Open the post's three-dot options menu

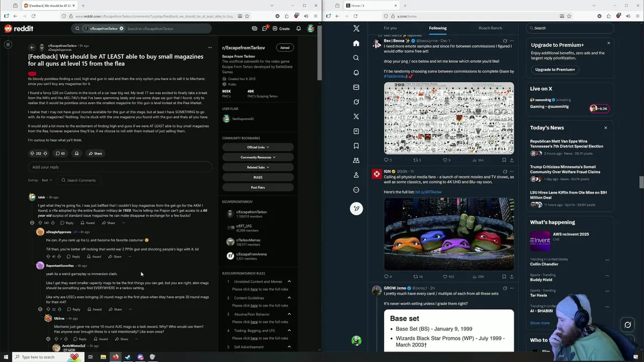tap(210, 48)
